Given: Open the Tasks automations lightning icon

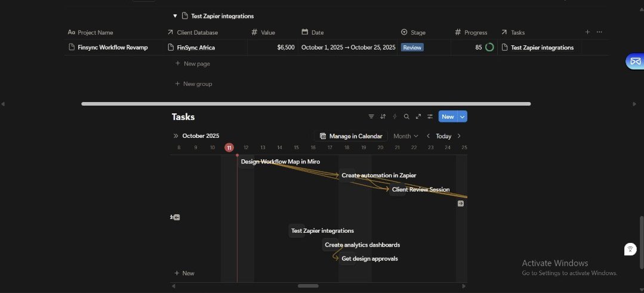Looking at the screenshot, I should (395, 116).
